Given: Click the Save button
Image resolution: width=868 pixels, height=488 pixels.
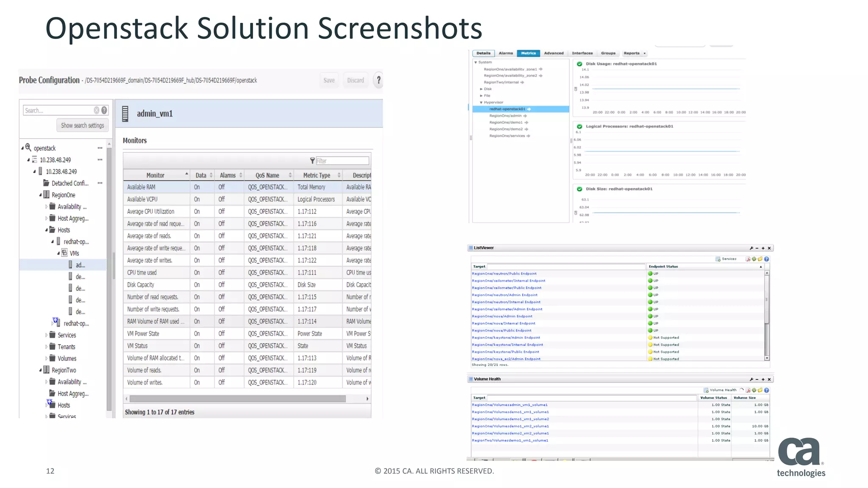Looking at the screenshot, I should [x=329, y=80].
